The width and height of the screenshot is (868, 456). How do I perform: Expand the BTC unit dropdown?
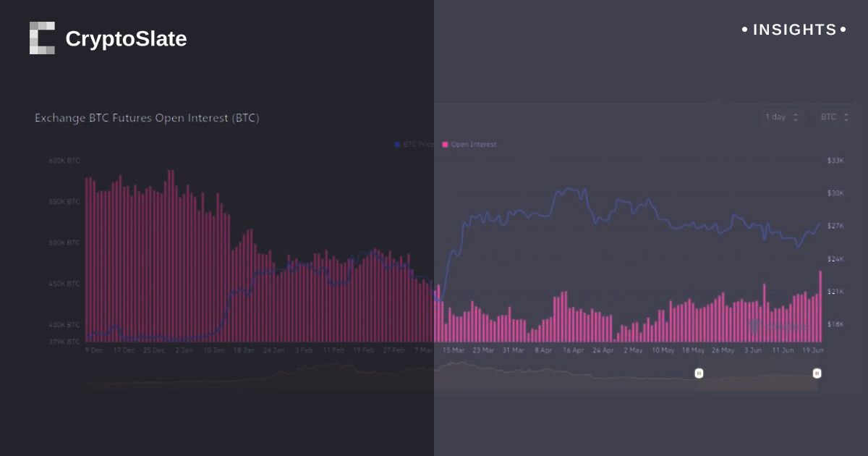(x=833, y=117)
